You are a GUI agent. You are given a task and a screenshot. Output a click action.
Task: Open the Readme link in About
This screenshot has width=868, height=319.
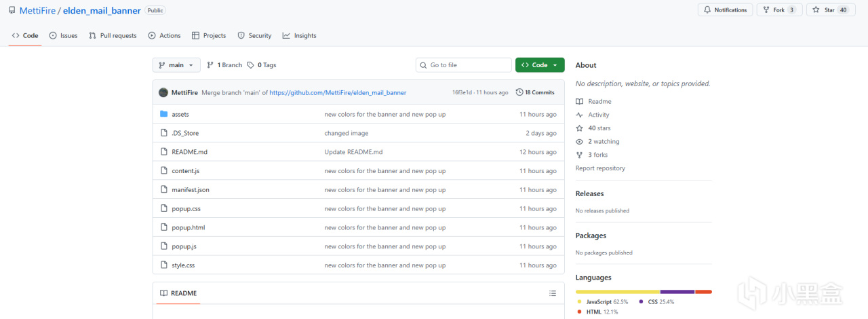click(593, 102)
